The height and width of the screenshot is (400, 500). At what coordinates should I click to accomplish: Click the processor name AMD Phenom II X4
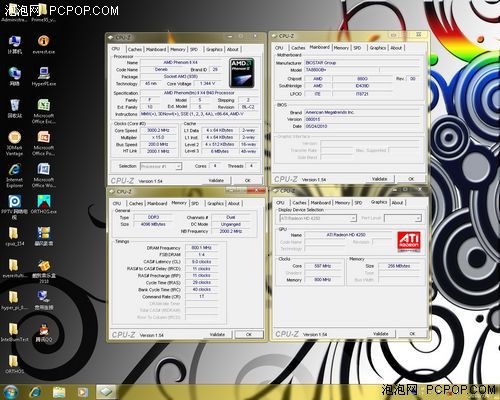(x=180, y=62)
